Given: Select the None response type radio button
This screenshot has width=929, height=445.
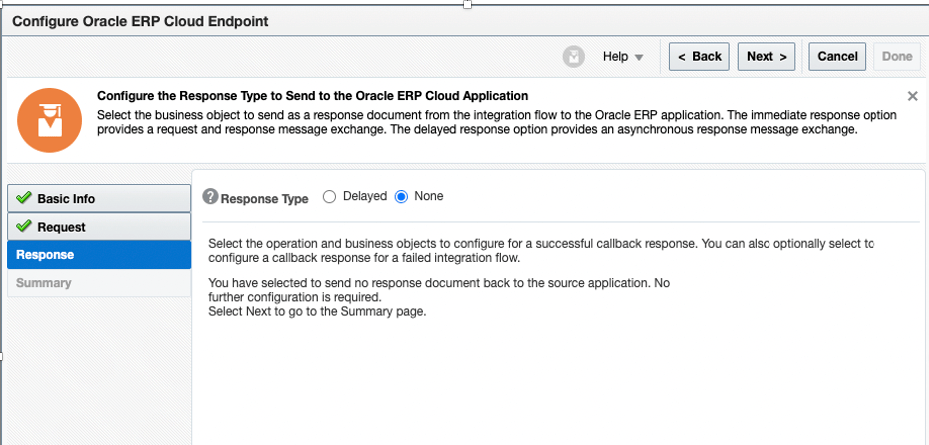Looking at the screenshot, I should pyautogui.click(x=402, y=197).
